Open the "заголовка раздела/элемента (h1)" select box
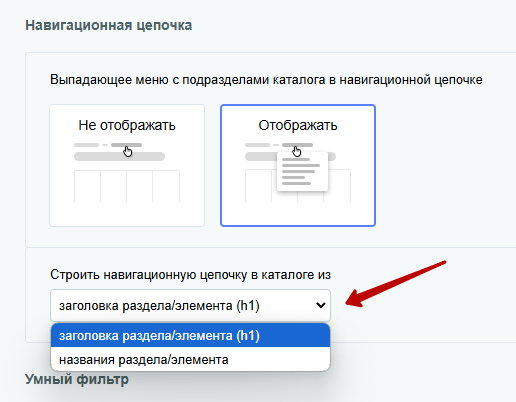The image size is (516, 402). point(190,305)
